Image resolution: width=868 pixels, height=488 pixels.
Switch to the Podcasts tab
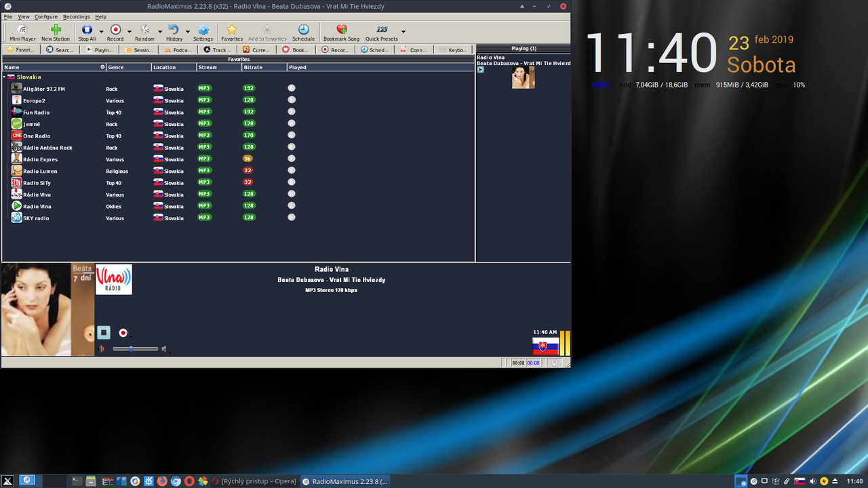(178, 49)
